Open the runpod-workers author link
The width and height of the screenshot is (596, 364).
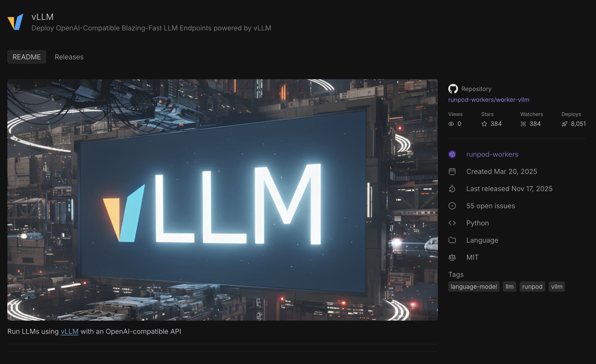[x=492, y=154]
